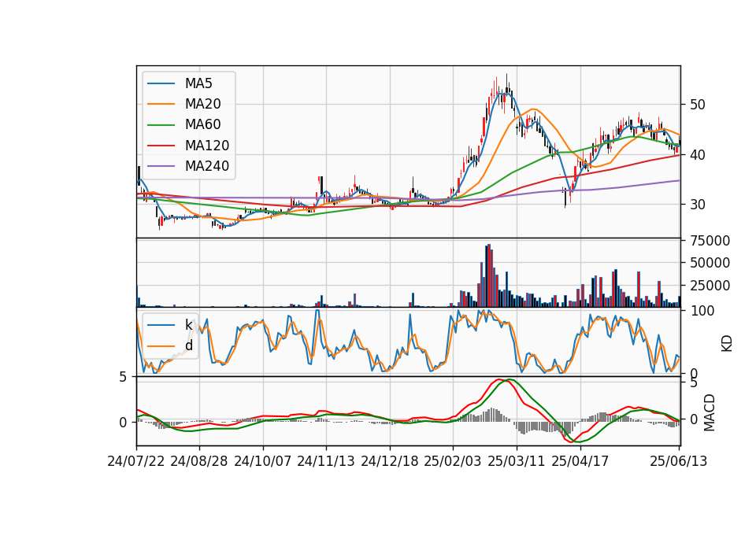756x543 pixels.
Task: Click the price axis label 50
Action: click(x=697, y=105)
